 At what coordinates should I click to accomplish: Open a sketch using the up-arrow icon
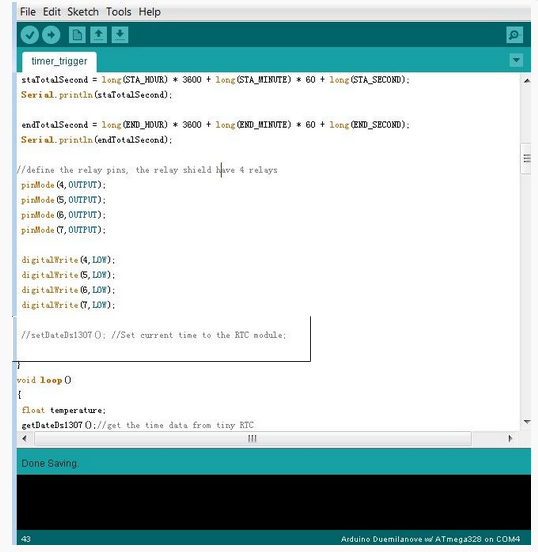click(99, 35)
